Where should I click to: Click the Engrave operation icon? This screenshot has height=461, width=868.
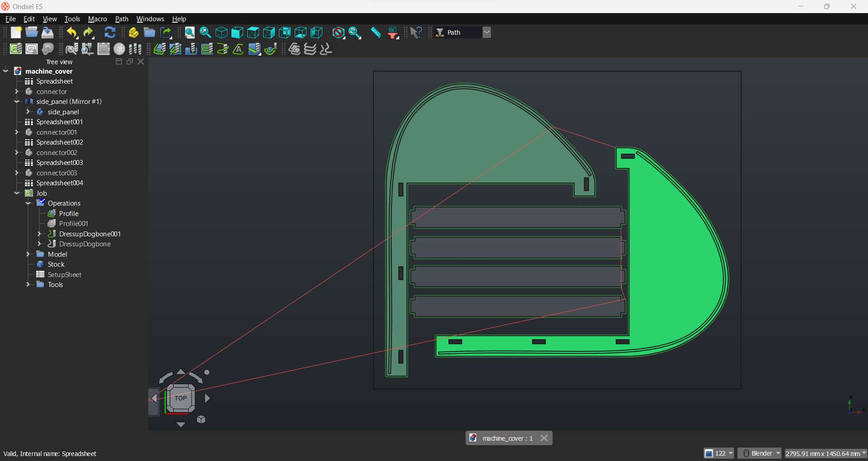pos(238,49)
